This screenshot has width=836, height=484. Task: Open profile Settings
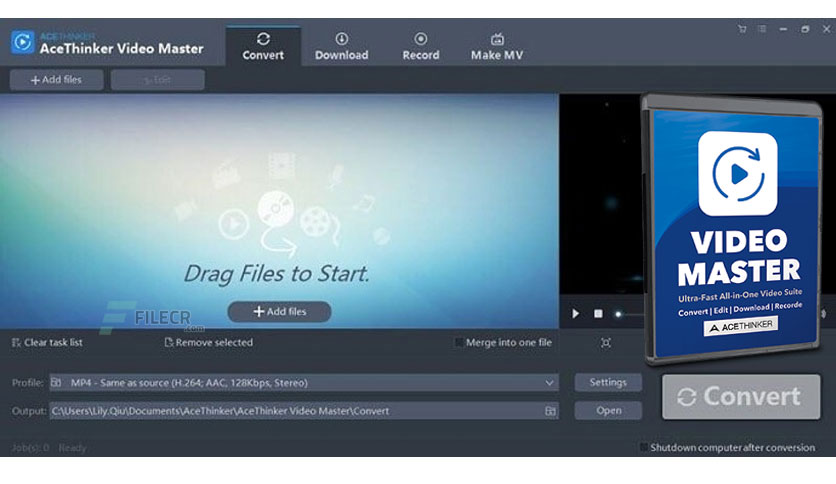coord(608,382)
